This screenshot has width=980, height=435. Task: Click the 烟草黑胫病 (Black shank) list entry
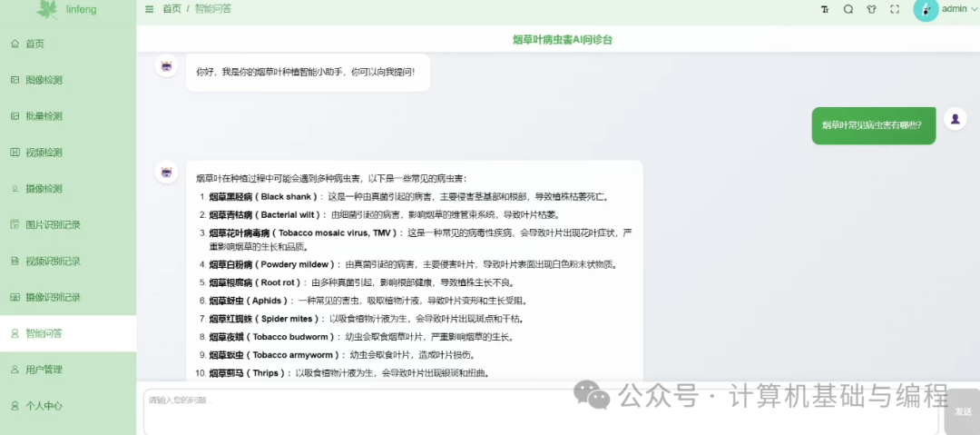click(408, 196)
